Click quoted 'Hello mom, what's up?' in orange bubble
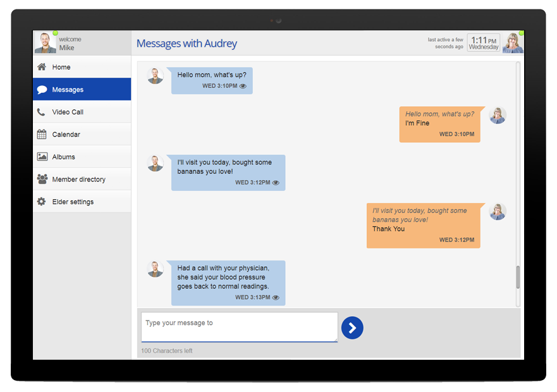 [440, 114]
